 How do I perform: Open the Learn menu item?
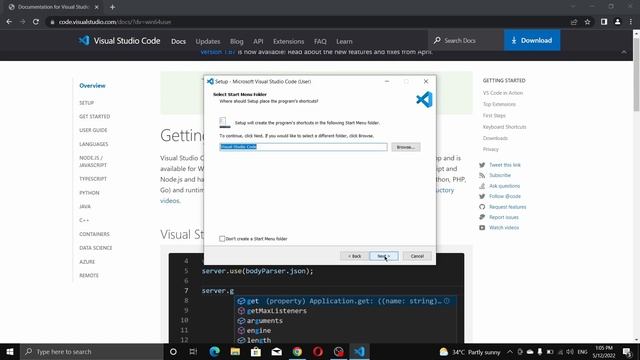[344, 41]
